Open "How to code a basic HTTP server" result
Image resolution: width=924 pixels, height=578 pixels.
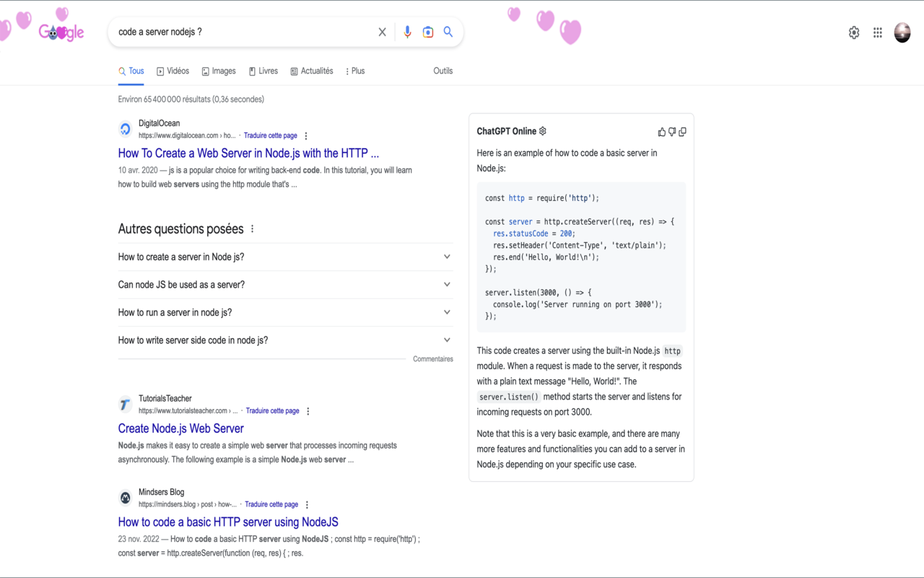click(x=228, y=522)
